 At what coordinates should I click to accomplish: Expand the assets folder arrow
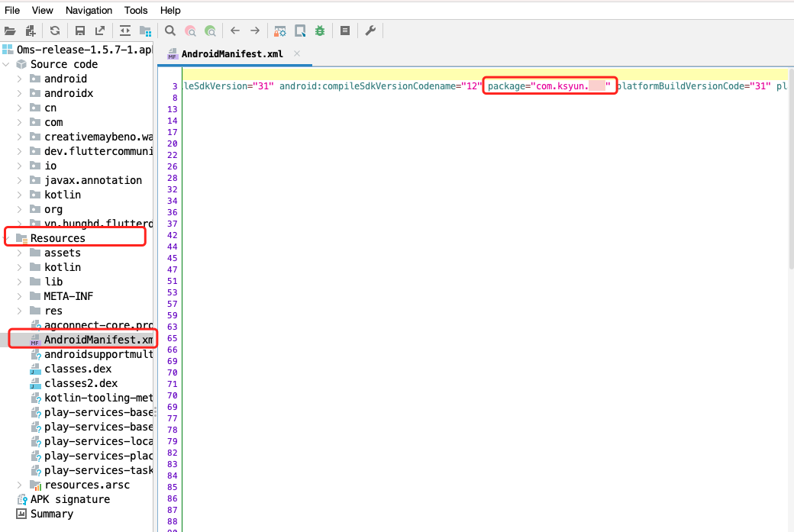point(20,253)
